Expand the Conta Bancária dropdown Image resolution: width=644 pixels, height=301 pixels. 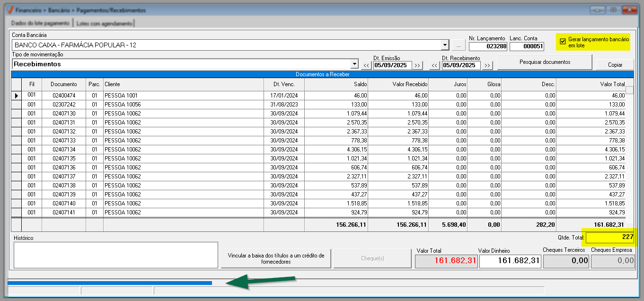pyautogui.click(x=445, y=45)
